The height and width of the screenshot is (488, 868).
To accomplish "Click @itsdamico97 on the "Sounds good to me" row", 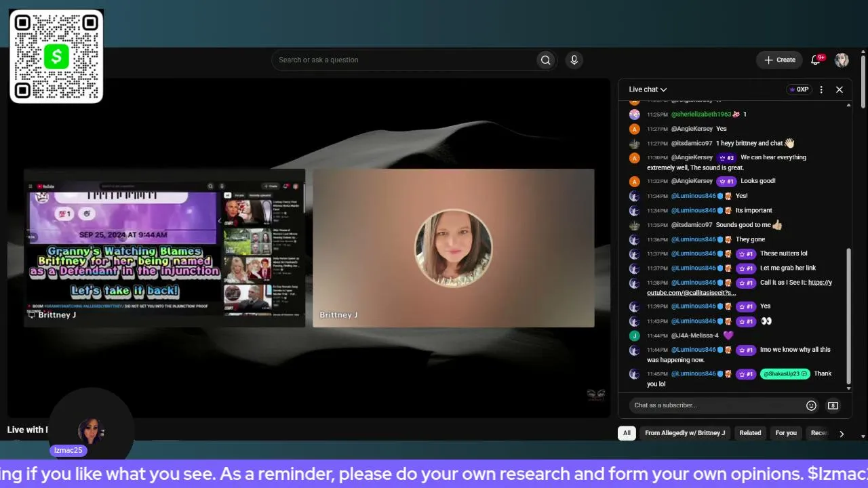I will (x=692, y=225).
